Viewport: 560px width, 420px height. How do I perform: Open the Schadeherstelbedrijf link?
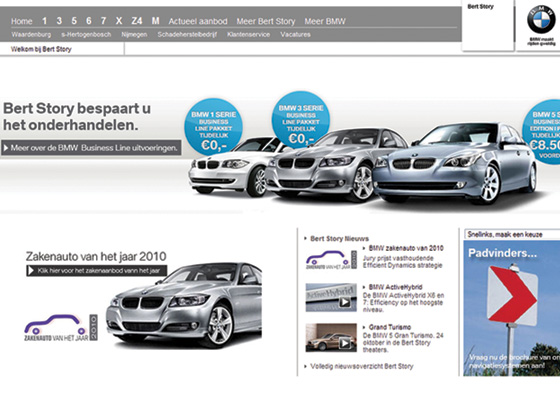[187, 35]
